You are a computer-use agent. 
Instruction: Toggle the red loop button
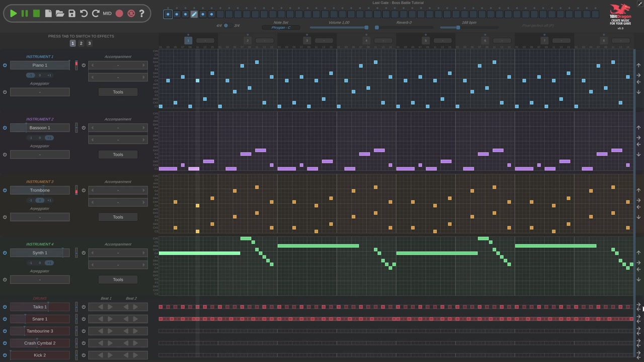coord(131,14)
